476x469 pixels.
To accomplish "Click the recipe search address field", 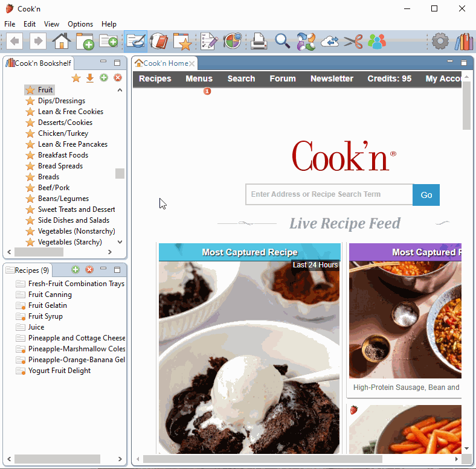I will (x=329, y=194).
